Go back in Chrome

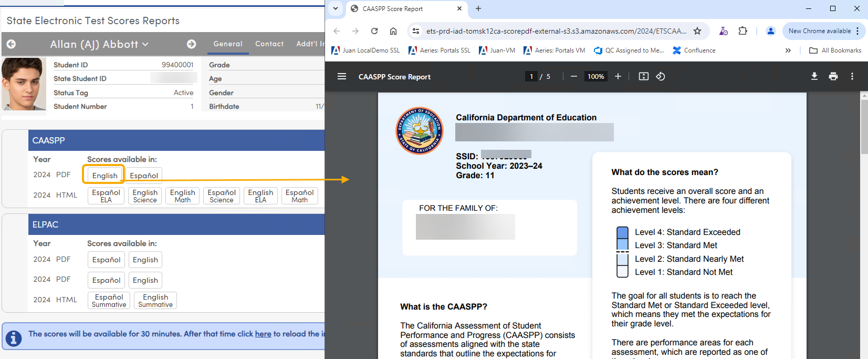point(337,31)
